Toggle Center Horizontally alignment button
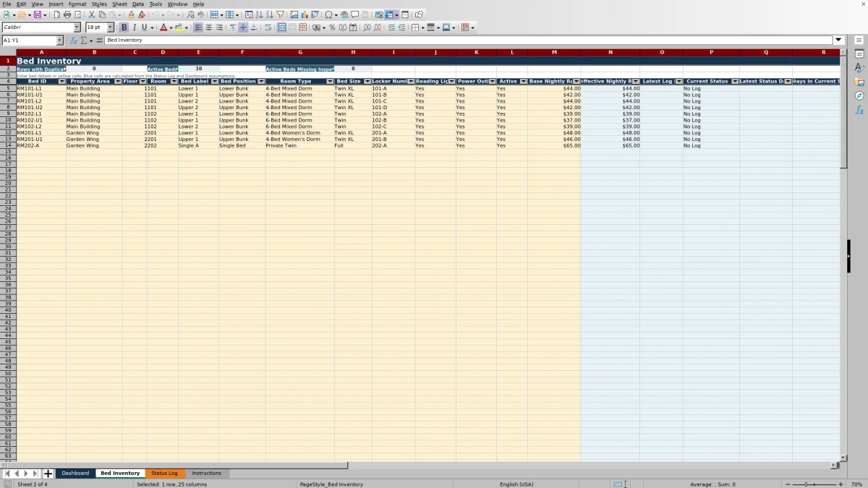The height and width of the screenshot is (488, 868). (208, 27)
